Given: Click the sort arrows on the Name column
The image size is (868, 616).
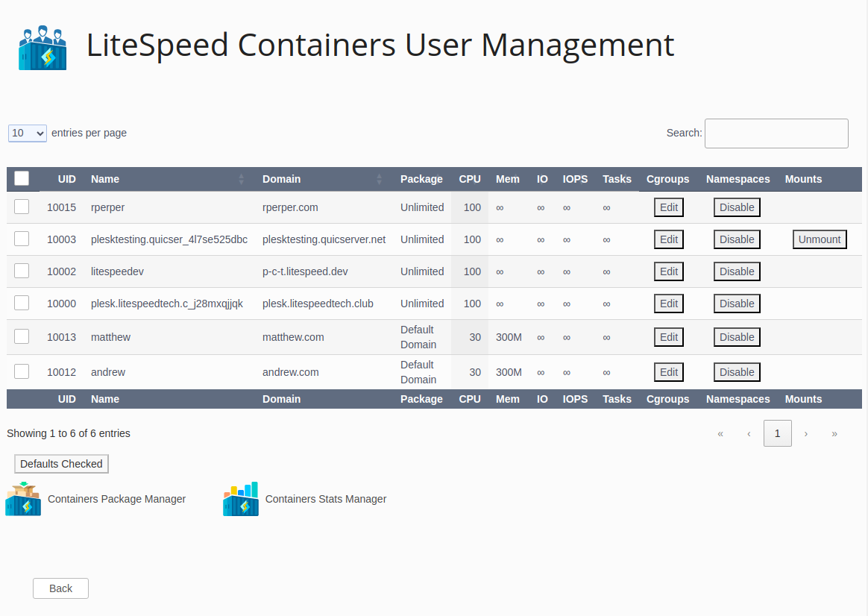Looking at the screenshot, I should [240, 179].
